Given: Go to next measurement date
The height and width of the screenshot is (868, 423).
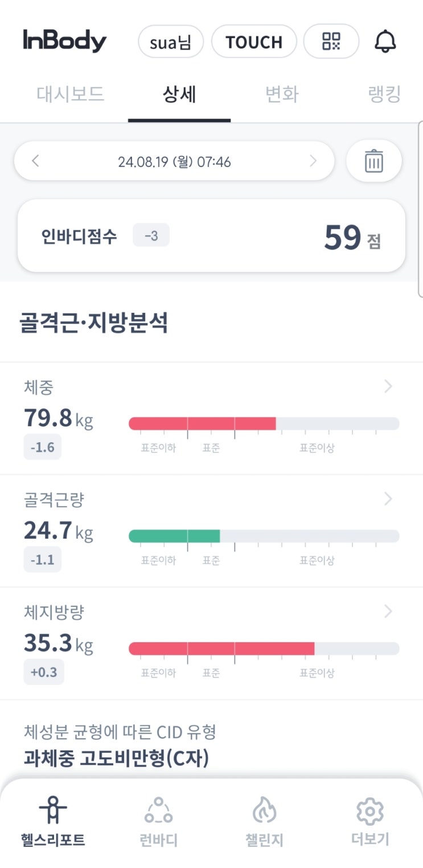Looking at the screenshot, I should tap(313, 161).
